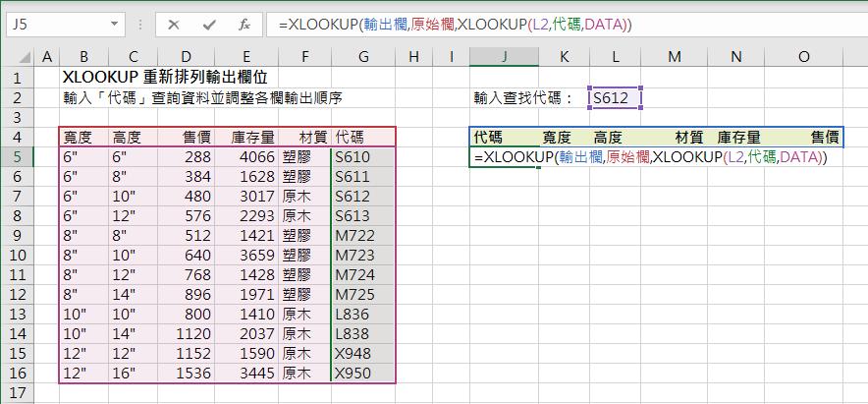Click the Cancel (X) formula button
The width and height of the screenshot is (868, 404).
tap(173, 25)
